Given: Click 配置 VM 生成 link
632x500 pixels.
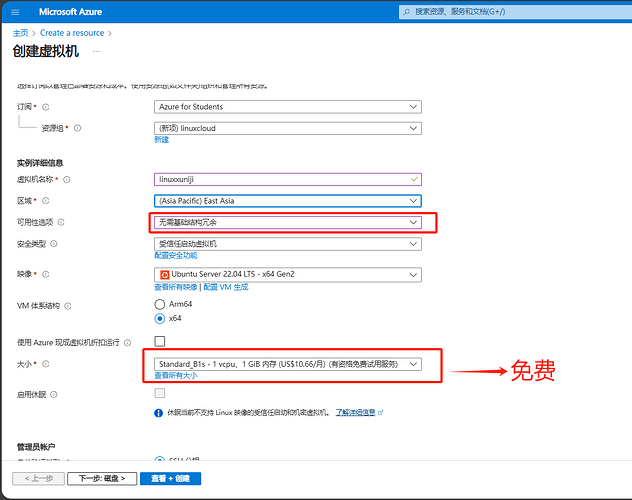Looking at the screenshot, I should coord(226,287).
